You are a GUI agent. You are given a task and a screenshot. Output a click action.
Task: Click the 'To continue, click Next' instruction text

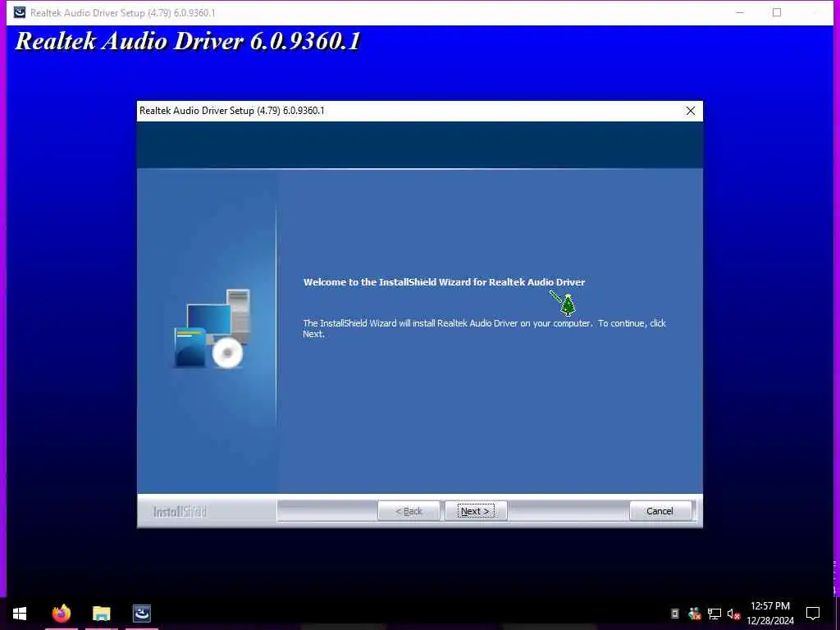click(x=484, y=328)
